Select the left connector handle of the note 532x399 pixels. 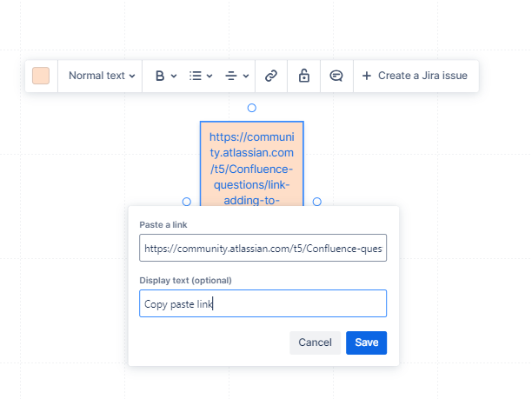point(187,202)
